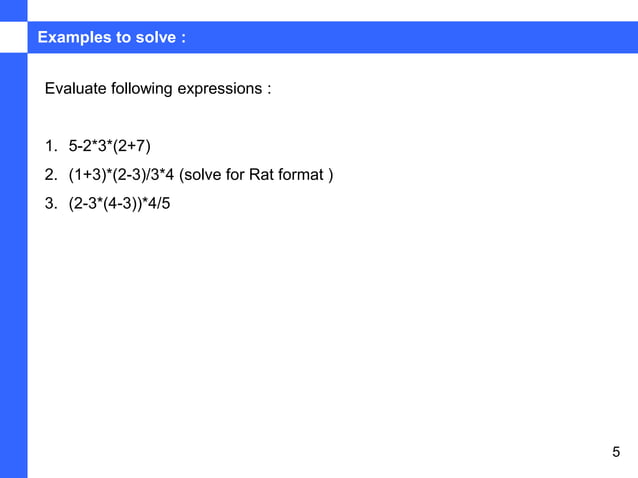The image size is (638, 478).
Task: Click the word 'expressions' in the instruction line
Action: pos(220,89)
